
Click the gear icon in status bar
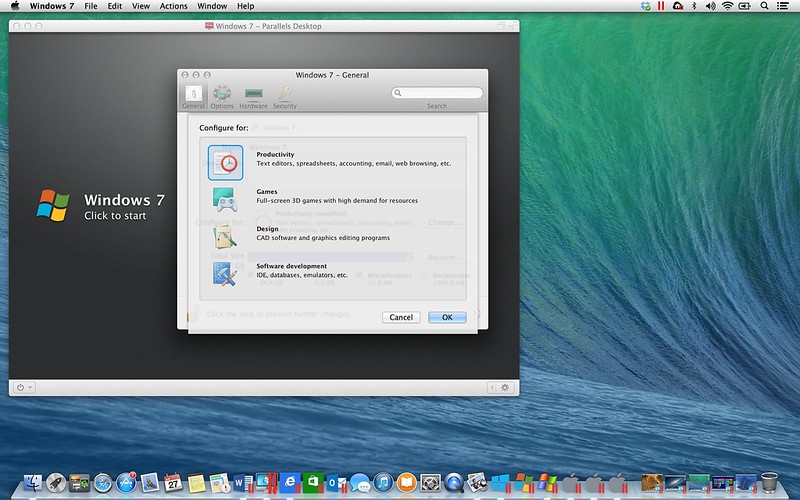point(505,387)
